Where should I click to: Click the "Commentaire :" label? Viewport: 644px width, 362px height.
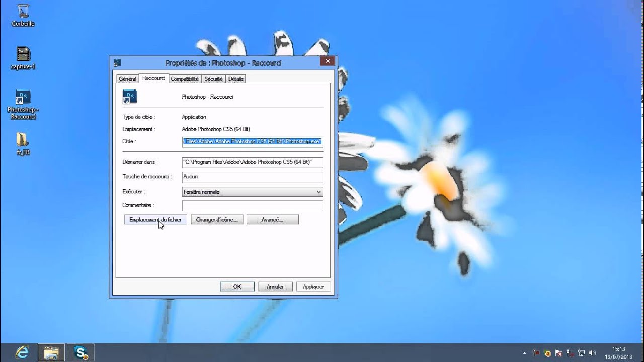coord(138,205)
